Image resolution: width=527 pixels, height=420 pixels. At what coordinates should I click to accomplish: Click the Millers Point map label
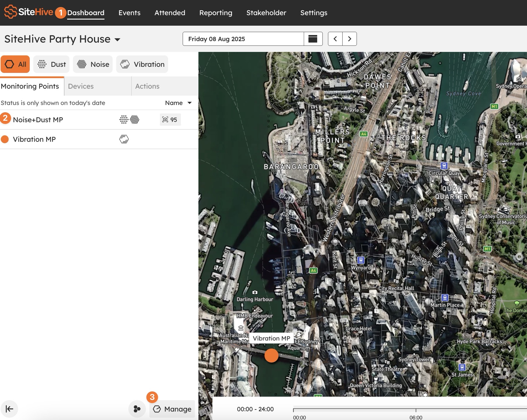pos(332,136)
